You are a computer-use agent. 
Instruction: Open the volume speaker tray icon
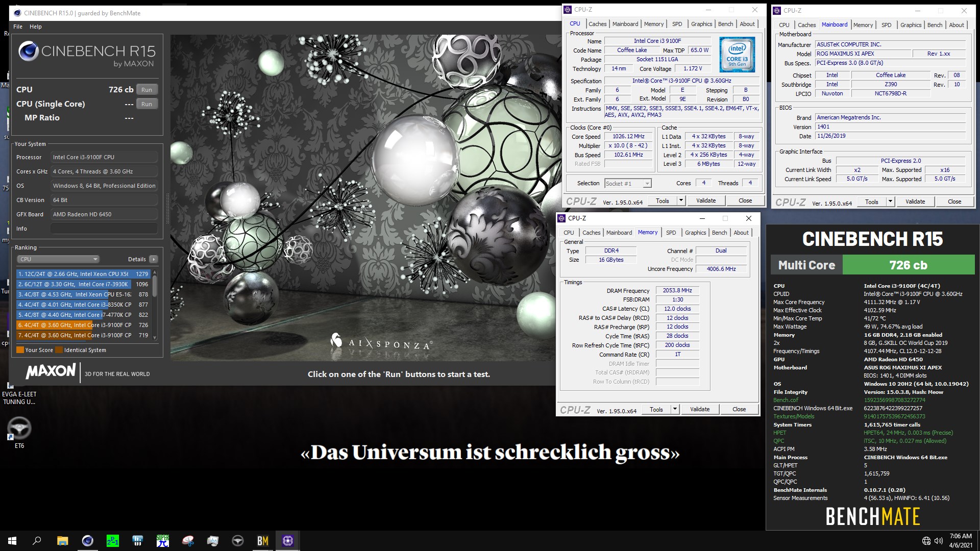coord(939,541)
